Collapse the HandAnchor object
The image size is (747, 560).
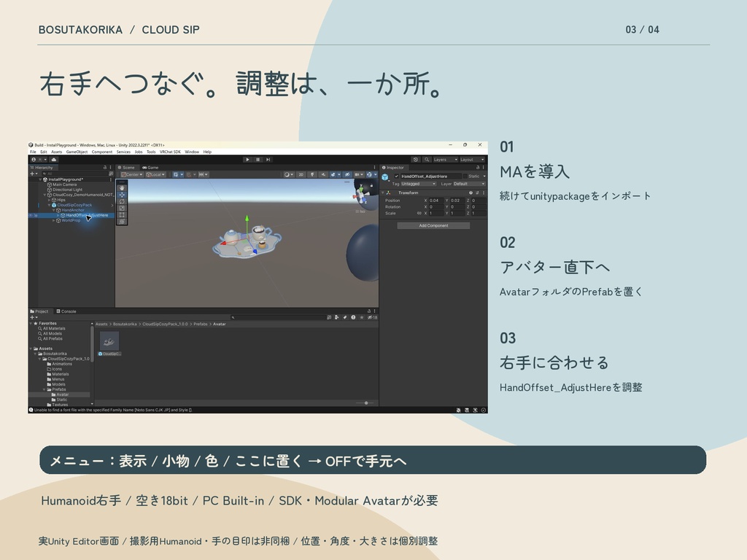54,210
